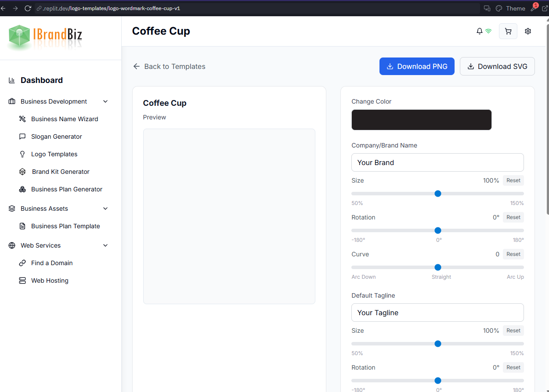This screenshot has width=549, height=392.
Task: Go to Slogan Generator
Action: [x=56, y=137]
